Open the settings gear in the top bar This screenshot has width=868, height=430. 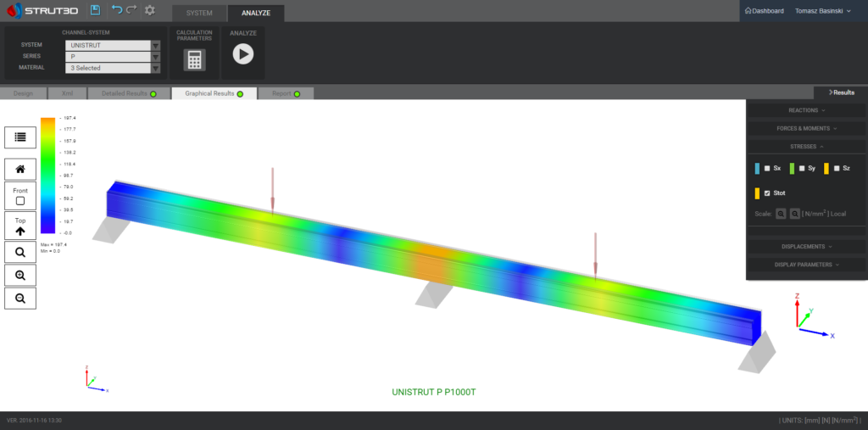149,10
